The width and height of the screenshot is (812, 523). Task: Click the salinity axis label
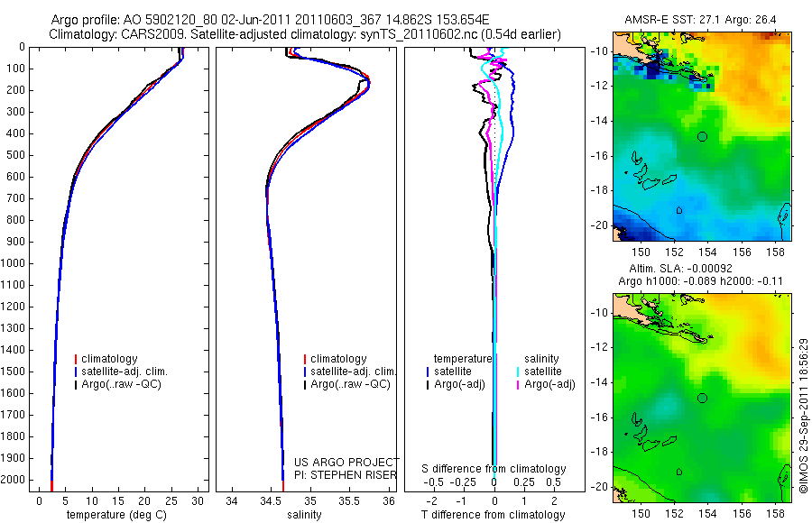[x=304, y=515]
